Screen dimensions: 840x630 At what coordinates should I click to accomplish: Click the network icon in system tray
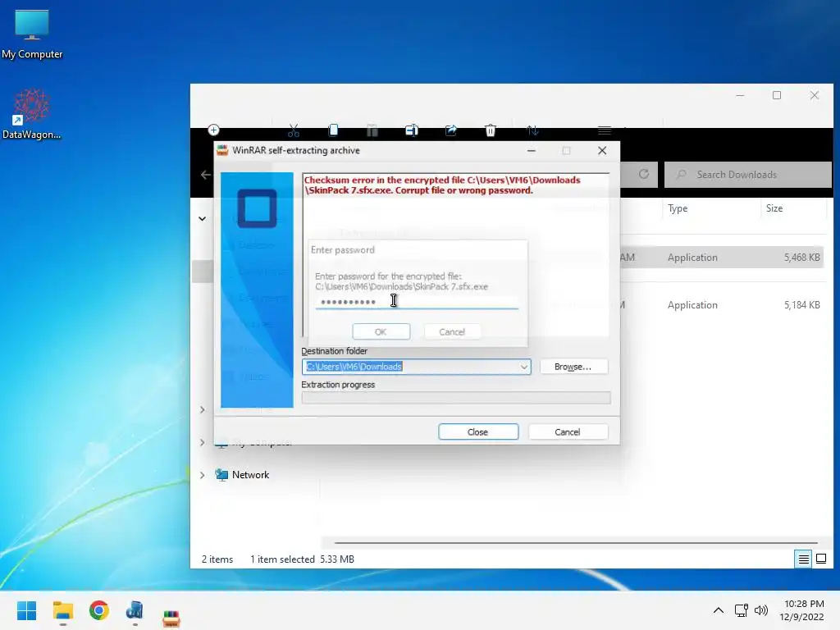pos(741,610)
